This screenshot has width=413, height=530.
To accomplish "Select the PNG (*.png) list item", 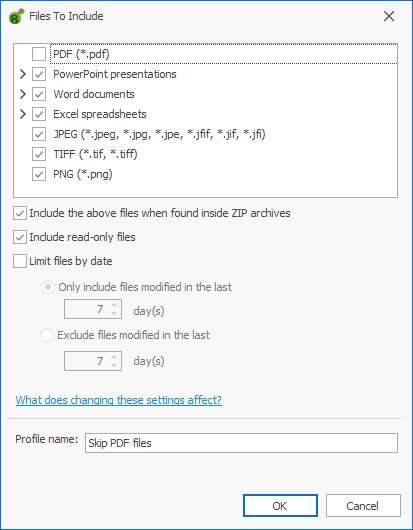I will [83, 174].
